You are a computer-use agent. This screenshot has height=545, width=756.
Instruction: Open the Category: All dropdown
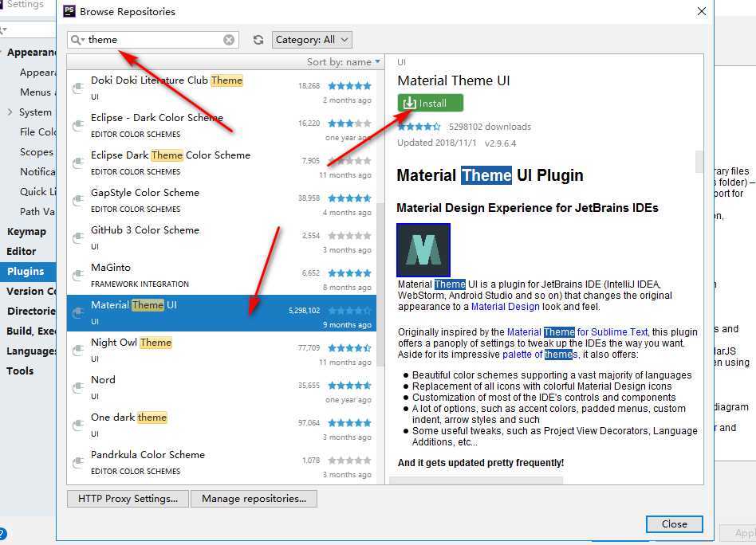pos(312,40)
